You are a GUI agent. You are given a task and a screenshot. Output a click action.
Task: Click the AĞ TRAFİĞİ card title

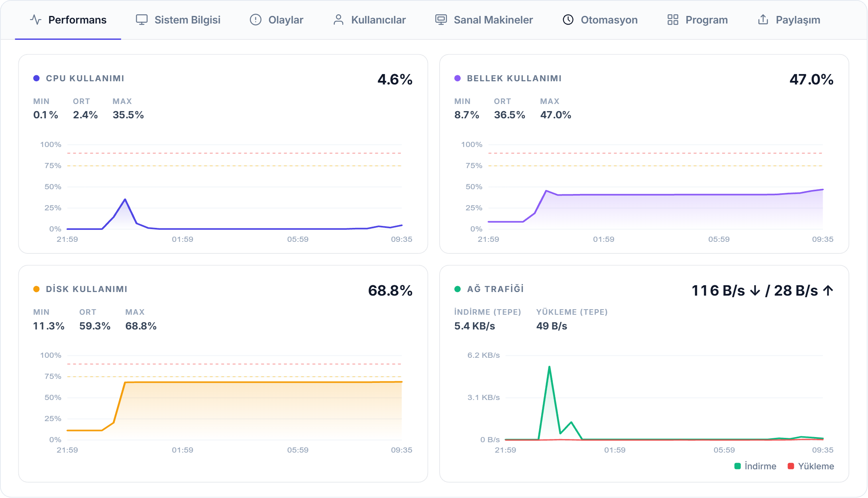tap(495, 289)
